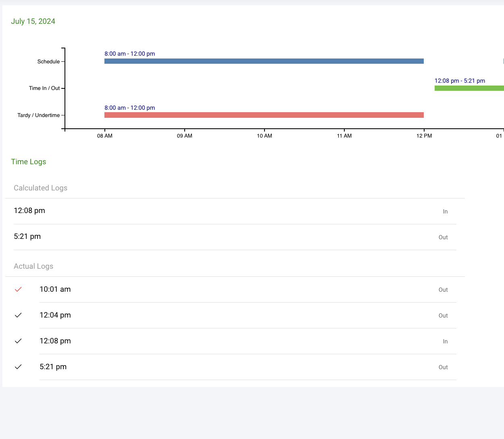The width and height of the screenshot is (504, 439).
Task: Click the Out label on 10:01 am row
Action: [443, 290]
